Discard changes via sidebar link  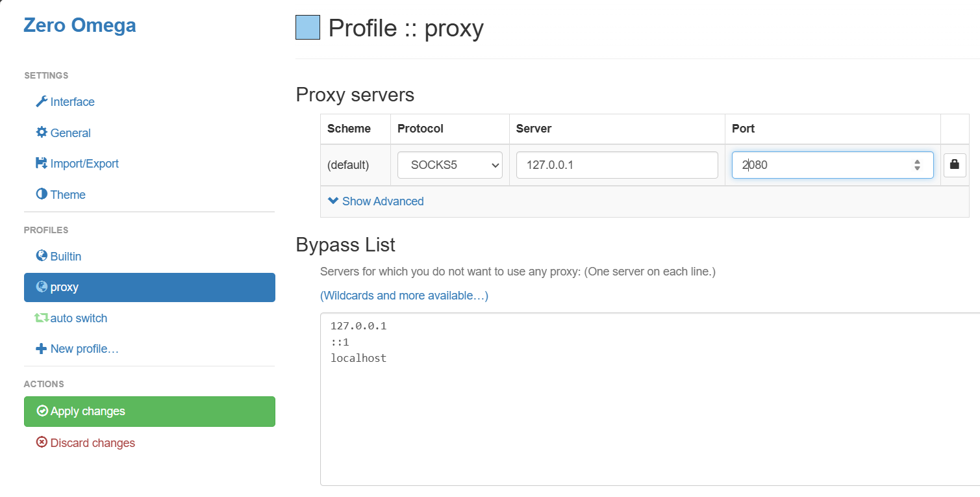pos(92,443)
